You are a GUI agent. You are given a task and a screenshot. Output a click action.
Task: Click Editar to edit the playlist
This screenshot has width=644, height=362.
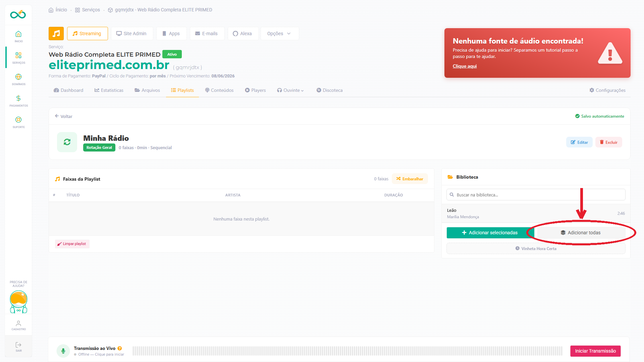[x=579, y=142]
